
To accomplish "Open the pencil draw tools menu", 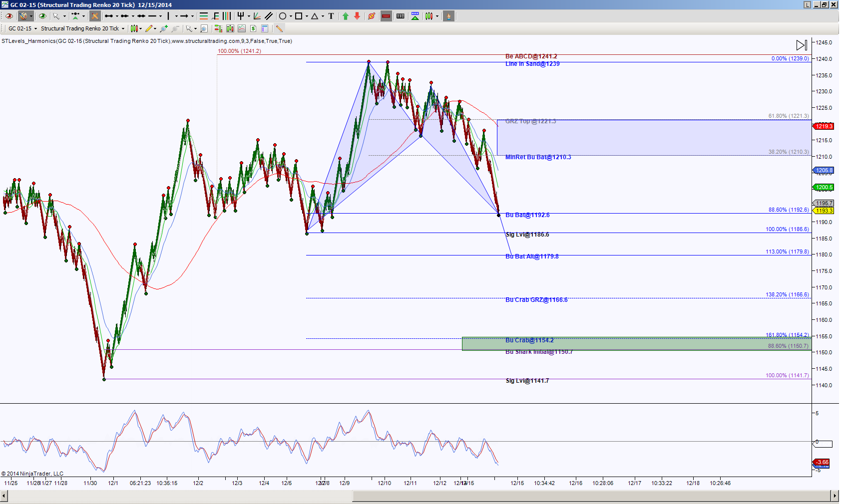I will 149,28.
